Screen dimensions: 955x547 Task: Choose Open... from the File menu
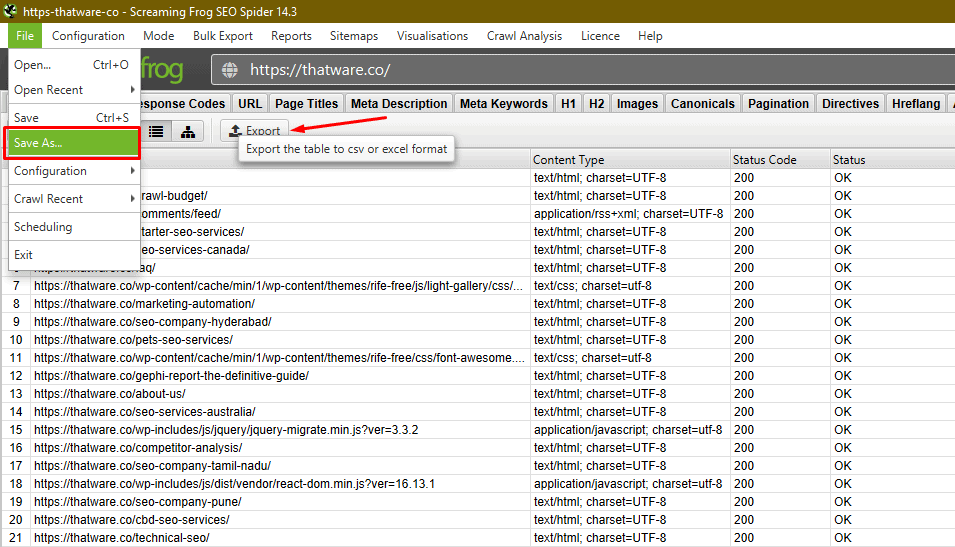74,65
